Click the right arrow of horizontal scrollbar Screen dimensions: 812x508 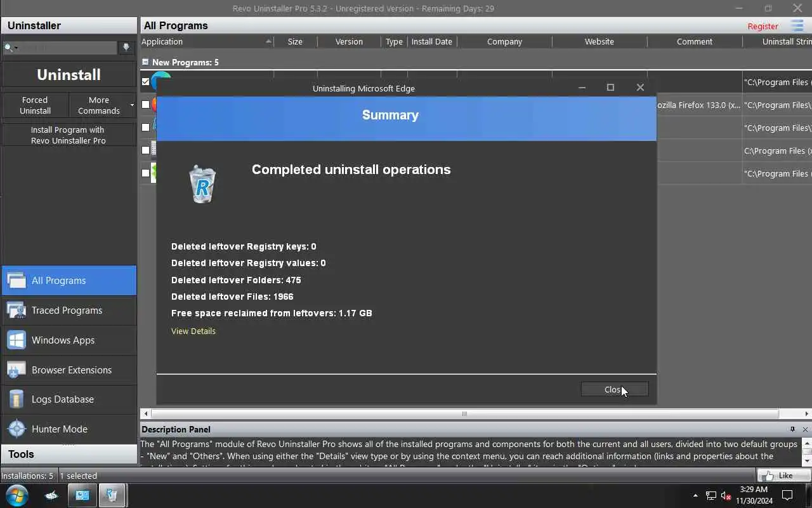[x=806, y=414]
